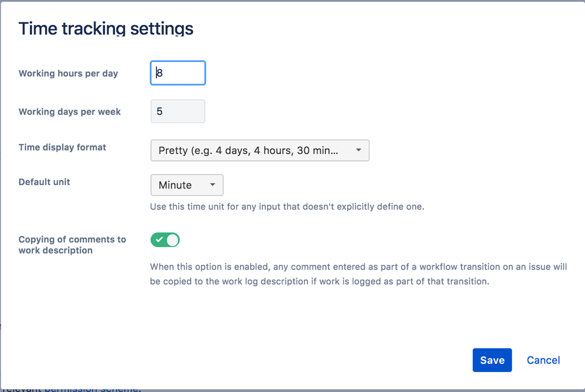This screenshot has height=392, width=585.
Task: Open the Time display format dropdown arrow
Action: (359, 150)
